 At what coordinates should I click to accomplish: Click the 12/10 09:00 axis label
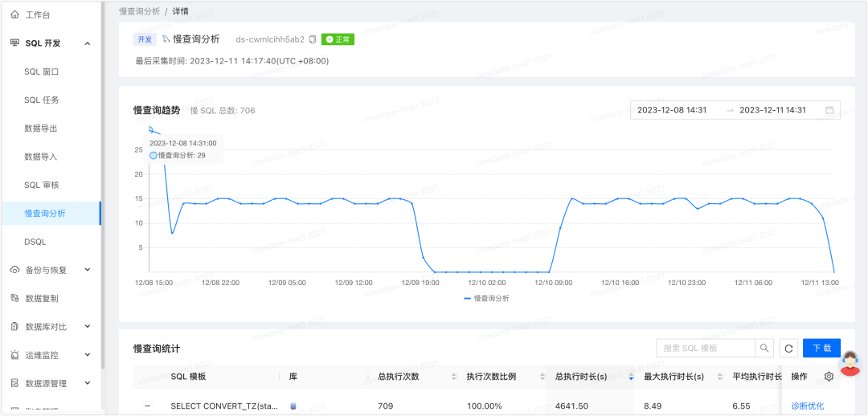(x=552, y=283)
